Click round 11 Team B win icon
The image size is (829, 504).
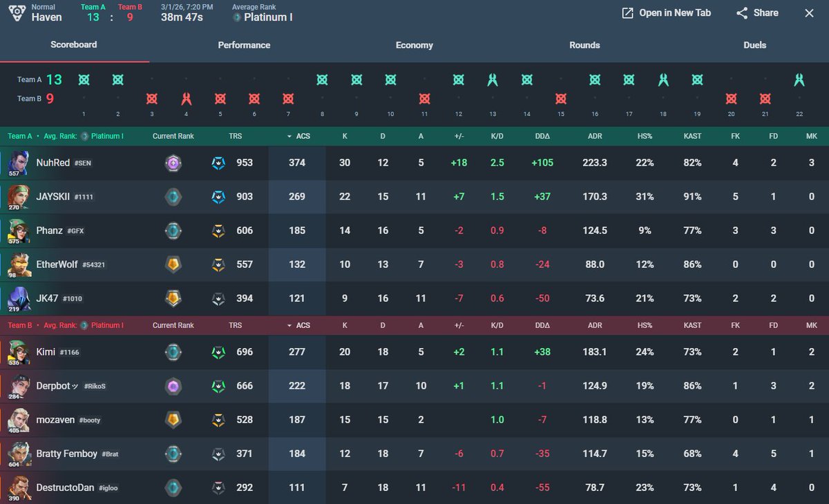click(424, 99)
